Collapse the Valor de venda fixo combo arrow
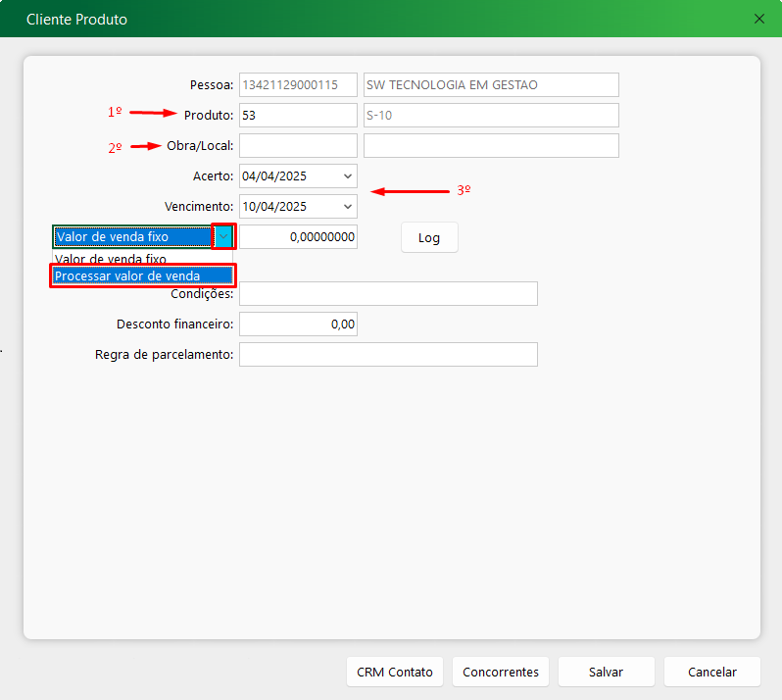 [x=223, y=236]
